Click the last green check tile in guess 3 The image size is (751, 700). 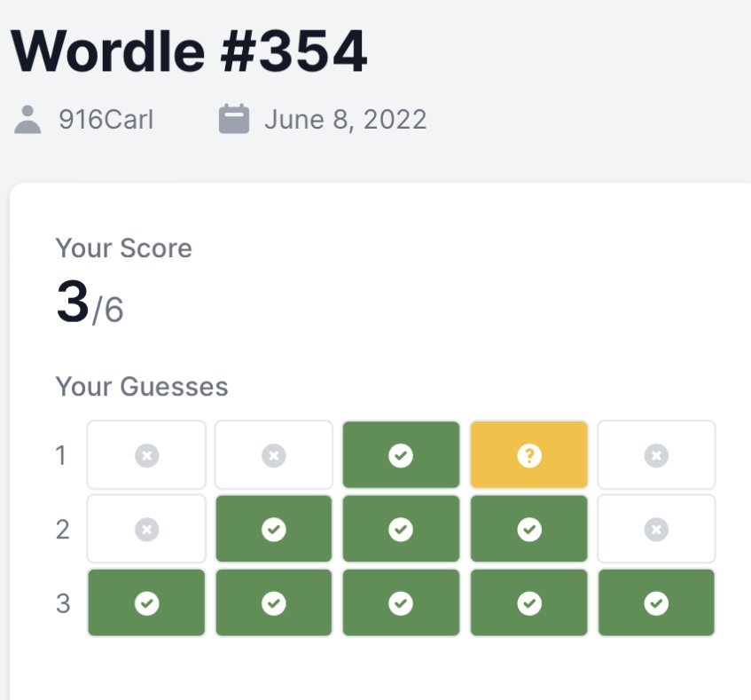tap(656, 602)
